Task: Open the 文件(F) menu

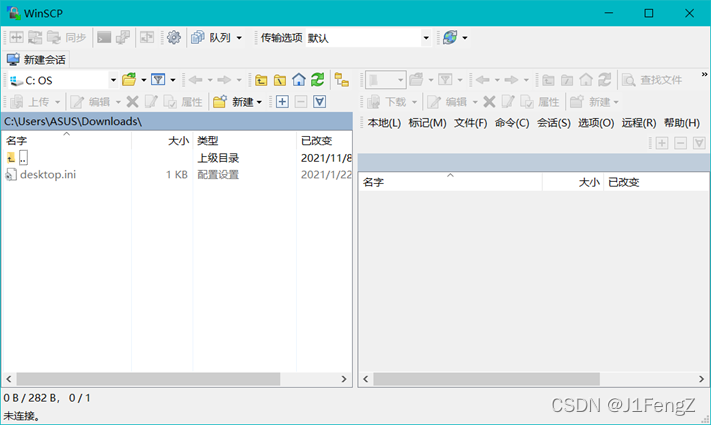Action: (x=470, y=123)
